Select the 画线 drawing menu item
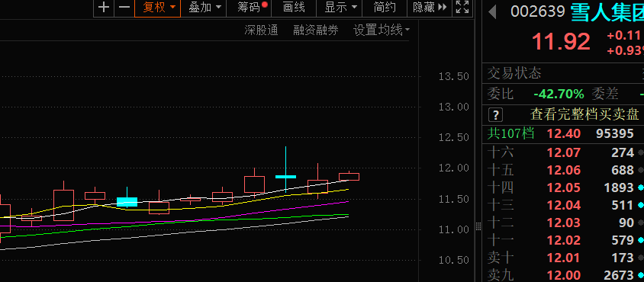Screen dimensions: 644x282 (294, 8)
